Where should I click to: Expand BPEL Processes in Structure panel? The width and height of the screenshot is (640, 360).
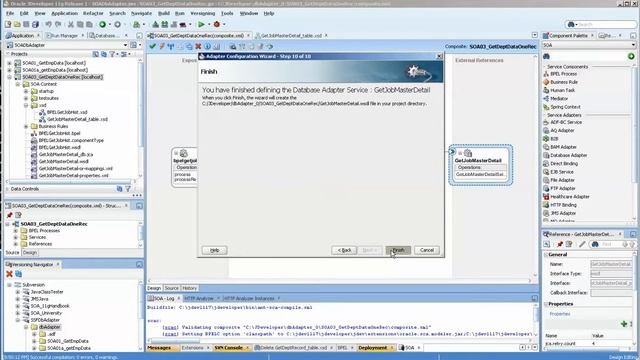pyautogui.click(x=16, y=231)
